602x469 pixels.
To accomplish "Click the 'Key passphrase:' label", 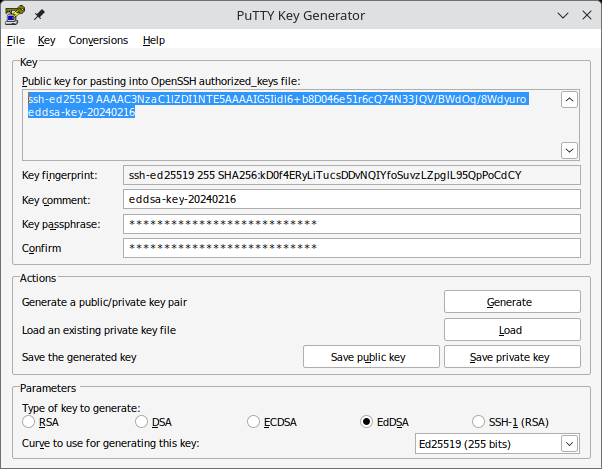I will [61, 224].
